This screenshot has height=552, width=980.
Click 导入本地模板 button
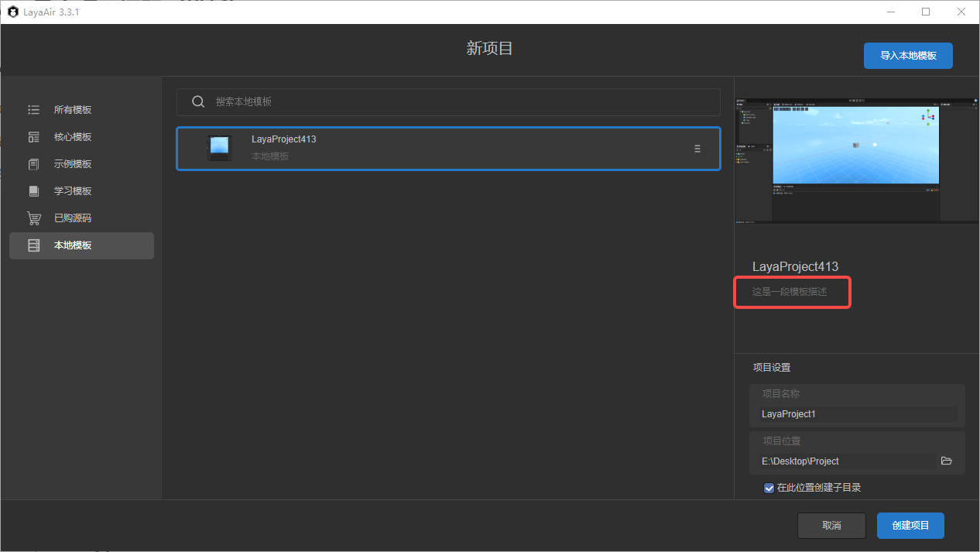(x=908, y=56)
